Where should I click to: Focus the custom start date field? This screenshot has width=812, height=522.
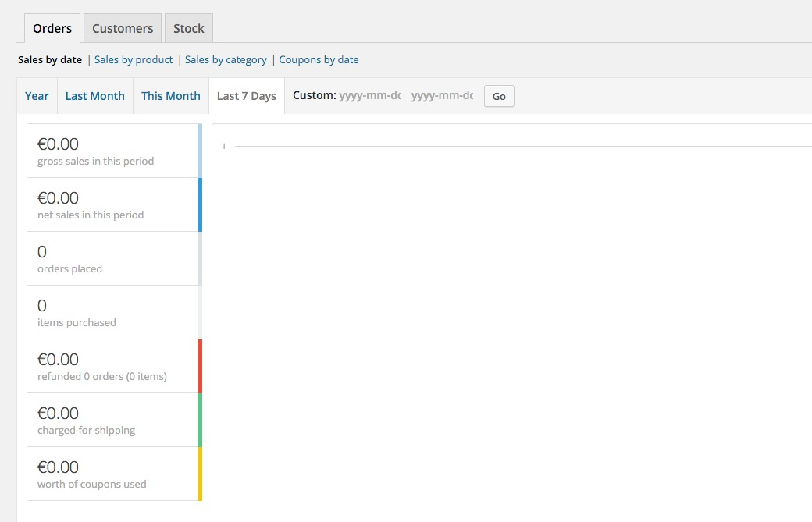coord(370,96)
